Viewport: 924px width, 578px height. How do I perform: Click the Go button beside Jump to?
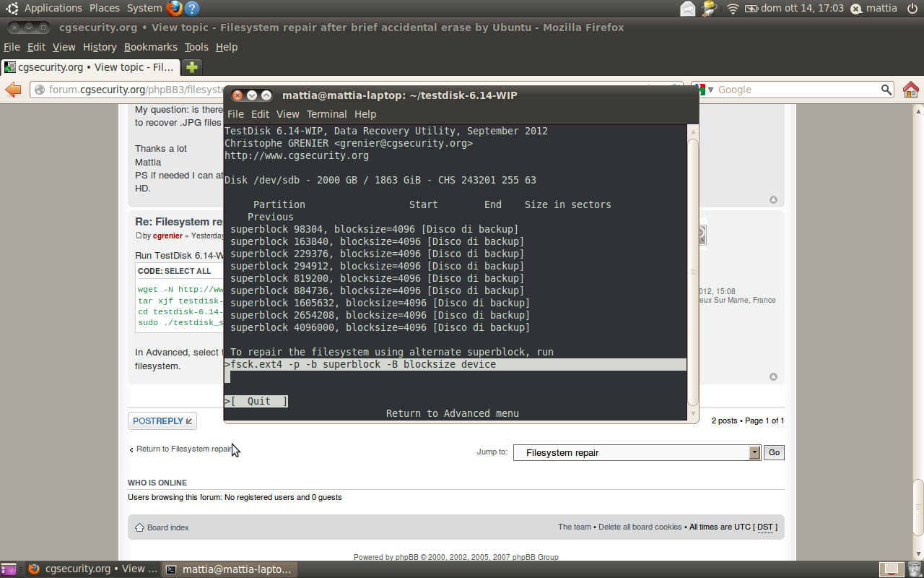tap(774, 452)
